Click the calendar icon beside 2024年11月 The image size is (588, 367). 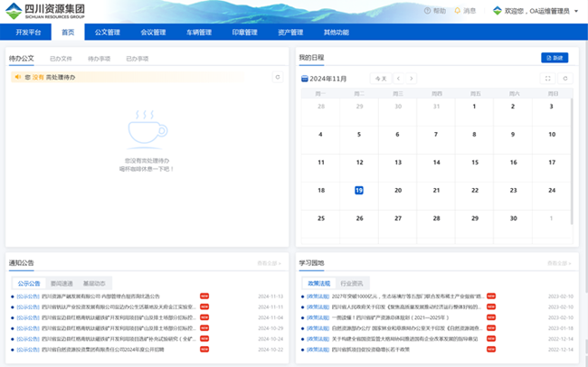tap(303, 79)
